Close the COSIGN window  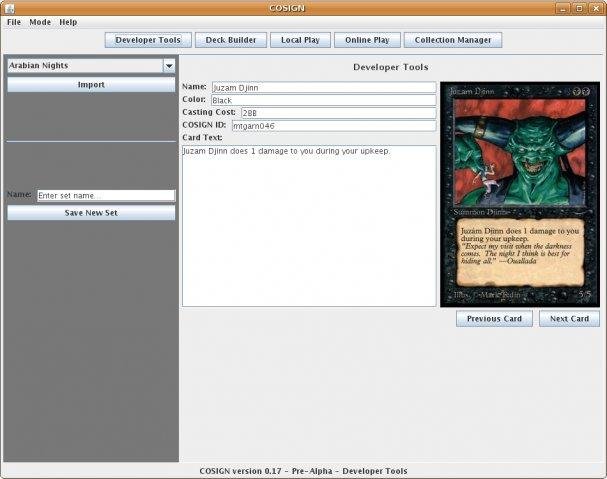pos(596,8)
